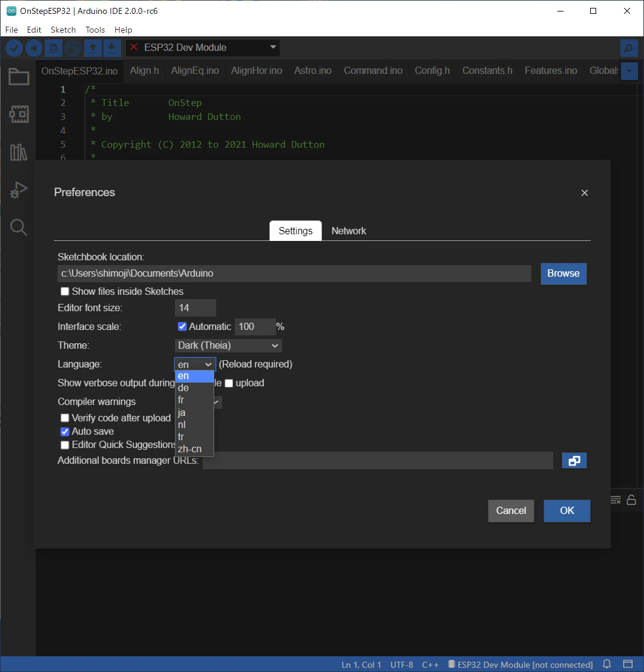Image resolution: width=644 pixels, height=672 pixels.
Task: Open the Serial Monitor icon
Action: click(629, 48)
